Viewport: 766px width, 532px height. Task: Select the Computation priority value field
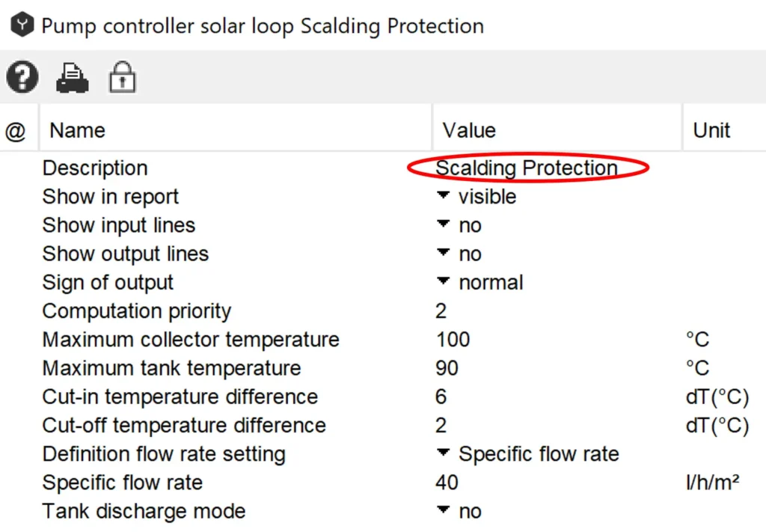click(x=441, y=311)
